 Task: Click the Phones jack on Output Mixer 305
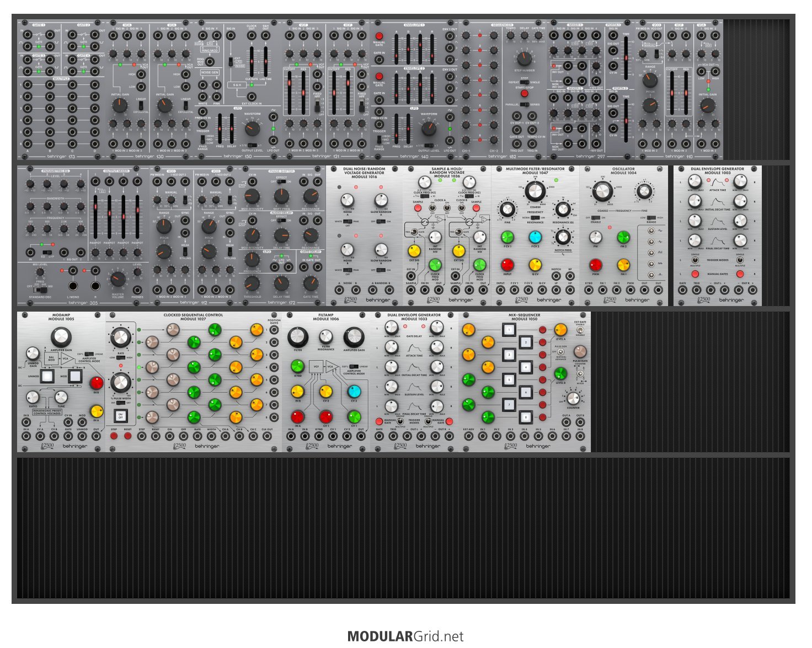[x=137, y=290]
